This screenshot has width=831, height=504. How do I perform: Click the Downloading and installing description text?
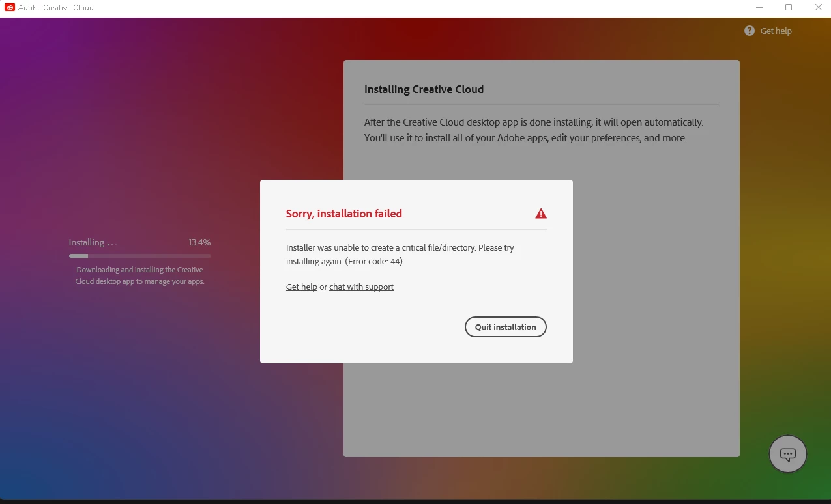(139, 275)
